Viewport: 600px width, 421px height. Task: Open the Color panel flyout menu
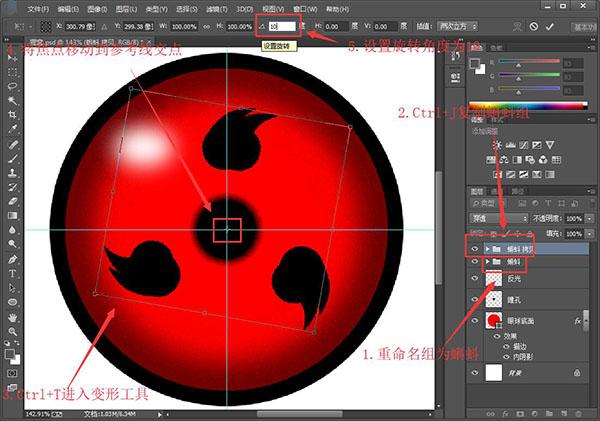pos(591,47)
